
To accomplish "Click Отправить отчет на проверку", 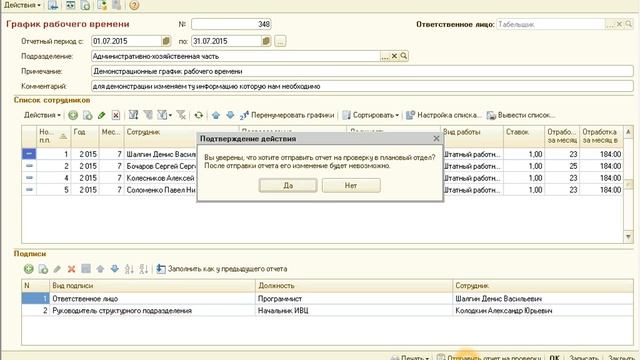I will pyautogui.click(x=490, y=358).
